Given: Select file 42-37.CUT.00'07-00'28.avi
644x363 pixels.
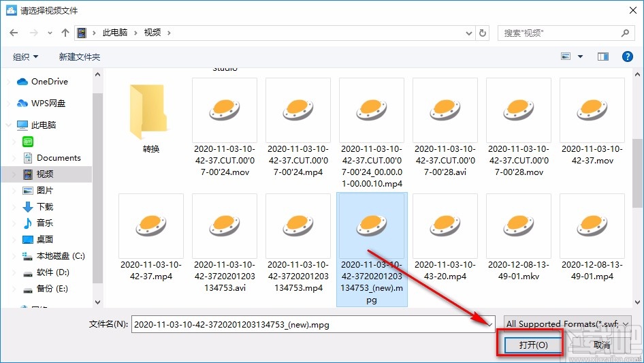Looking at the screenshot, I should (445, 127).
